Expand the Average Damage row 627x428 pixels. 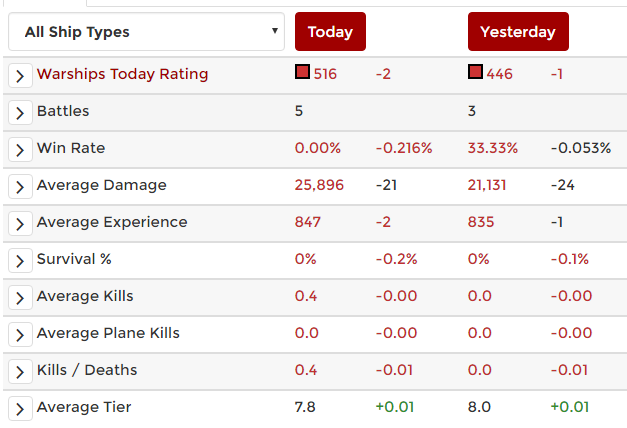point(19,186)
